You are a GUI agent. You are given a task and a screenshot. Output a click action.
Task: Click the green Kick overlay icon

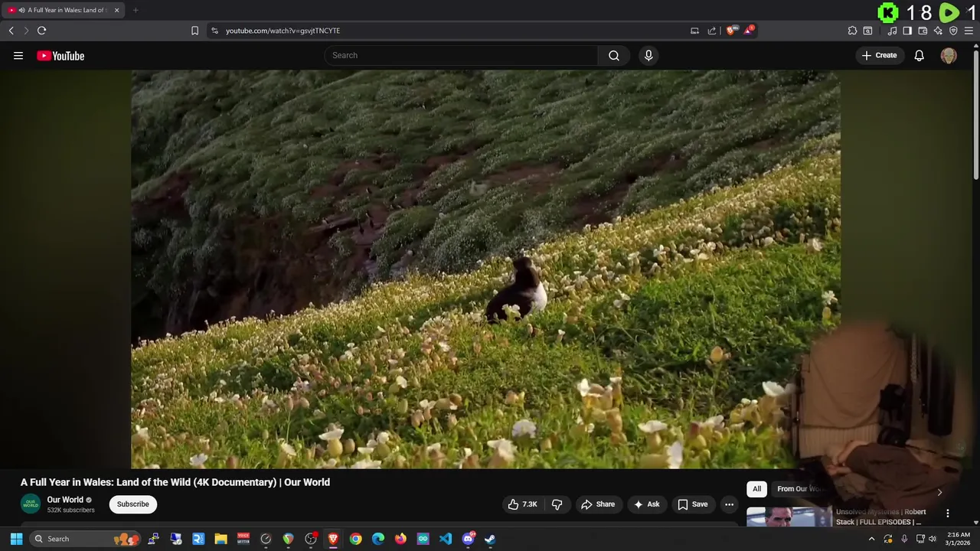click(x=888, y=12)
